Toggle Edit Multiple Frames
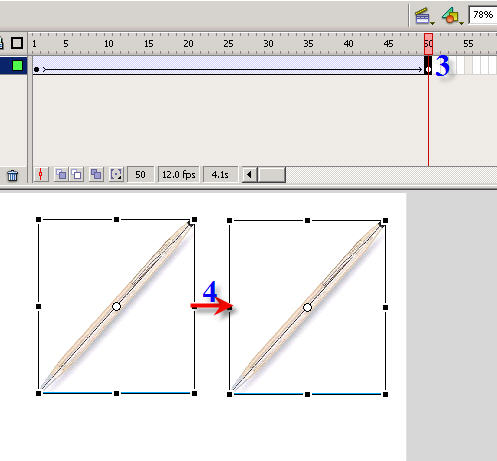 coord(96,174)
